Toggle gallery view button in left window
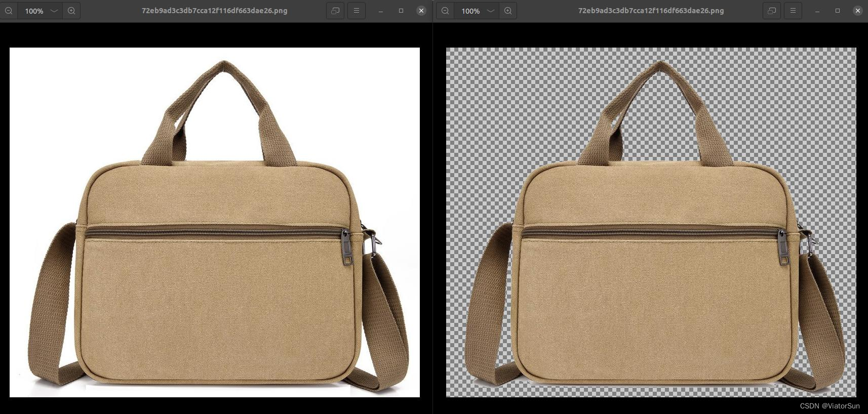The width and height of the screenshot is (868, 414). (x=335, y=11)
